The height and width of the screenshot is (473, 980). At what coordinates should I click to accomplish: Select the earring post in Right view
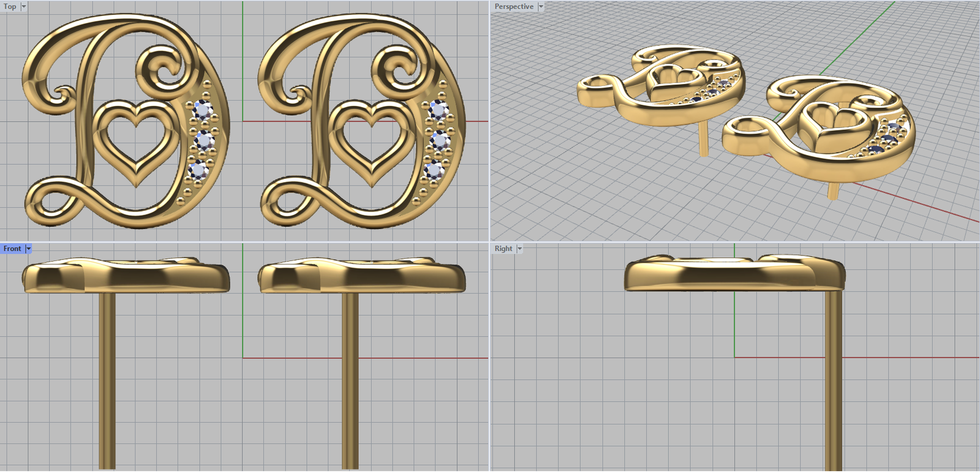coord(832,380)
